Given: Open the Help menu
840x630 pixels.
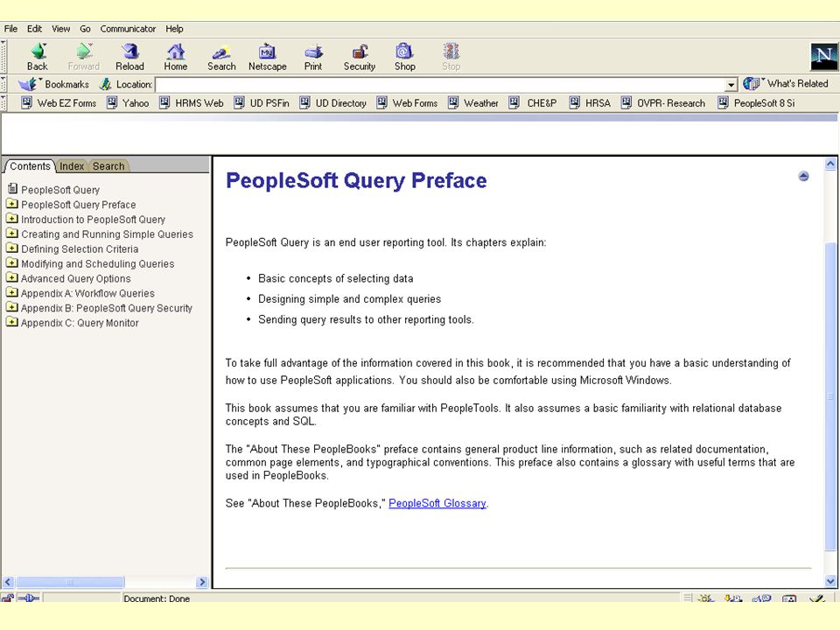Looking at the screenshot, I should click(x=174, y=29).
